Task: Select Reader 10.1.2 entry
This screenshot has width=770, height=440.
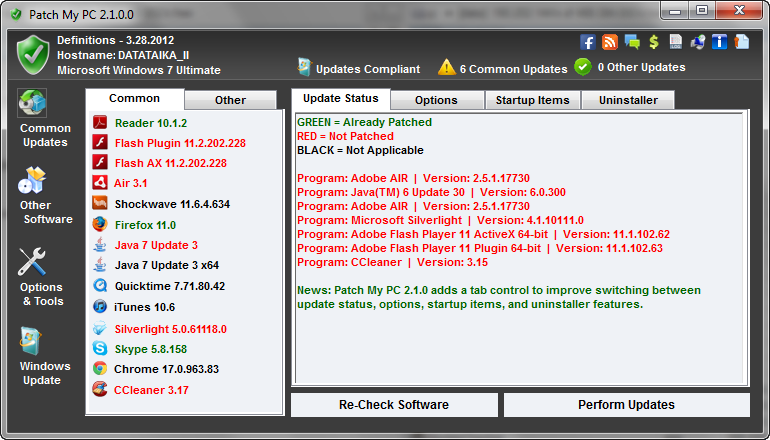Action: pos(151,123)
